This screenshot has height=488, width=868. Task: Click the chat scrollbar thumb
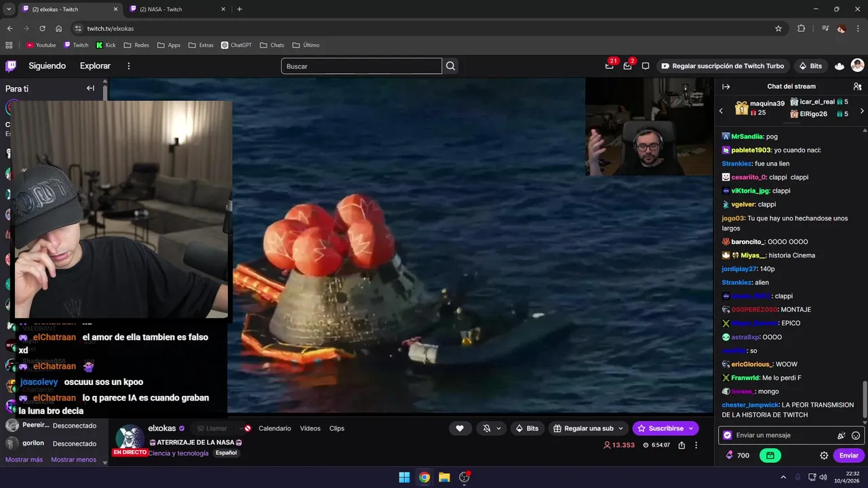pyautogui.click(x=865, y=399)
